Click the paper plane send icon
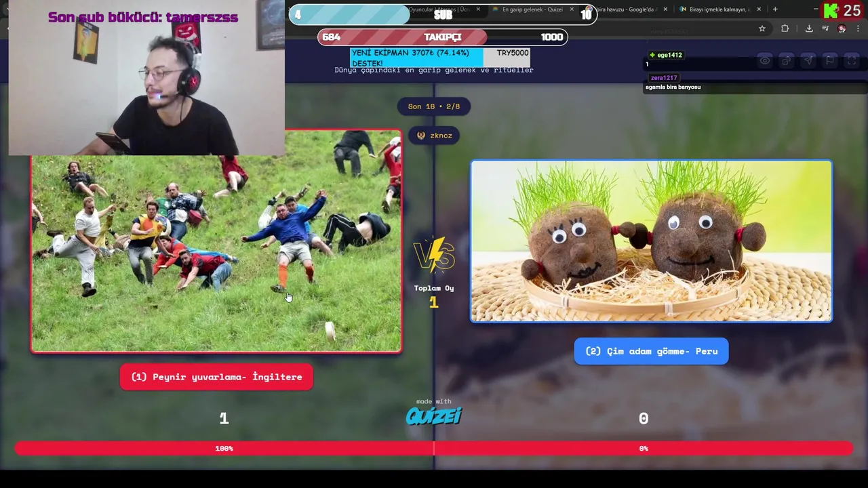 808,61
